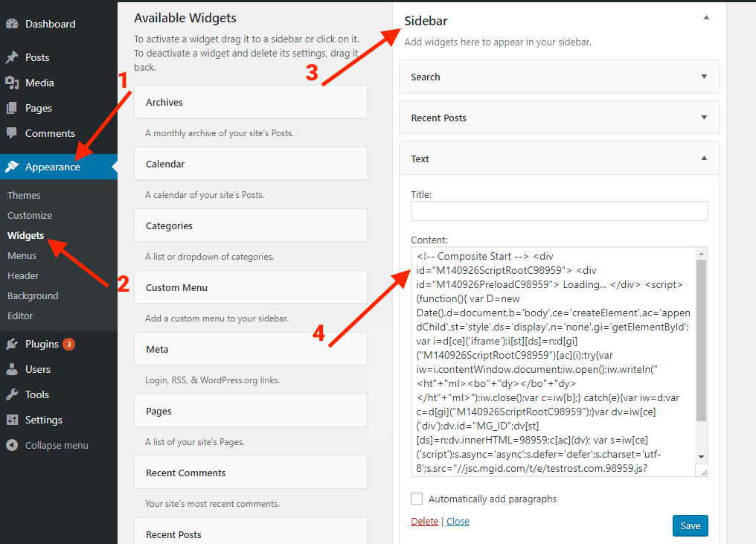Click the Content textarea scrollbar thumb
This screenshot has height=544, width=756.
click(702, 340)
